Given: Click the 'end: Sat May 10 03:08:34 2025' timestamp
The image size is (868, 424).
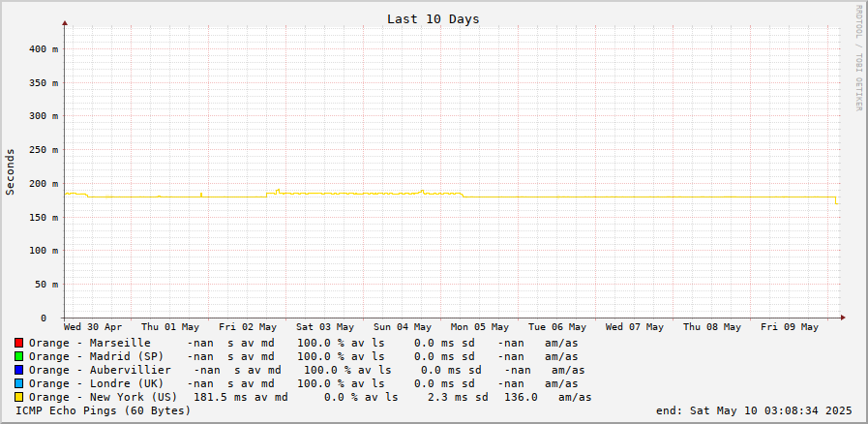Looking at the screenshot, I should 754,410.
